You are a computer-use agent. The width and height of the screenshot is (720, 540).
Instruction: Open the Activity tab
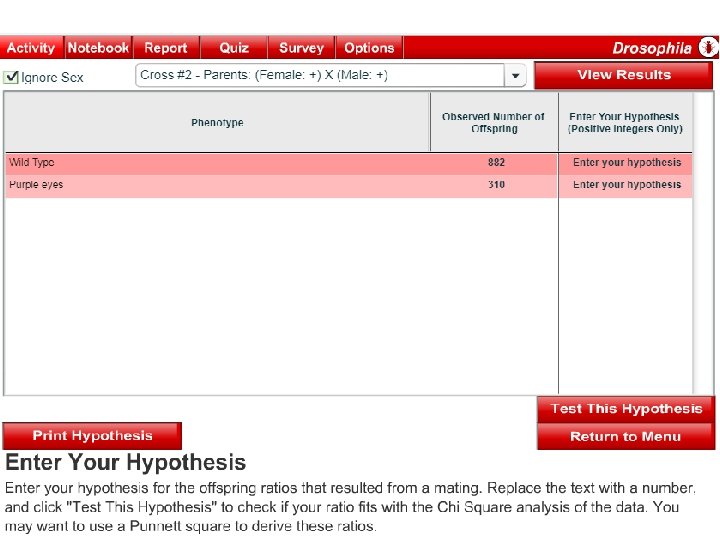point(31,48)
